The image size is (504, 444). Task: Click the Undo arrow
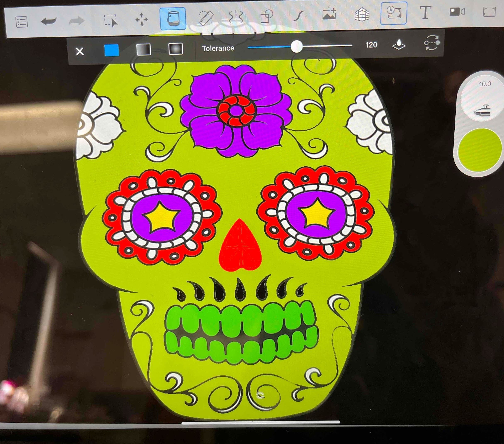click(x=49, y=21)
